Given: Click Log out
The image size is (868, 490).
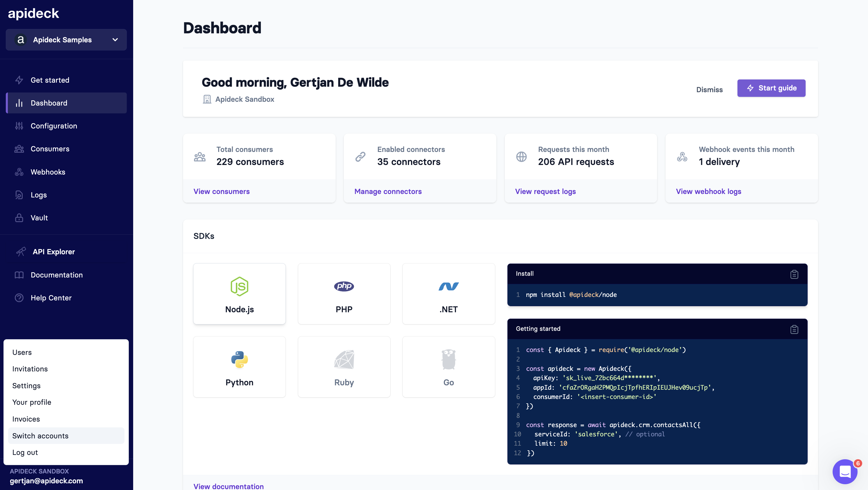Looking at the screenshot, I should pyautogui.click(x=66, y=452).
